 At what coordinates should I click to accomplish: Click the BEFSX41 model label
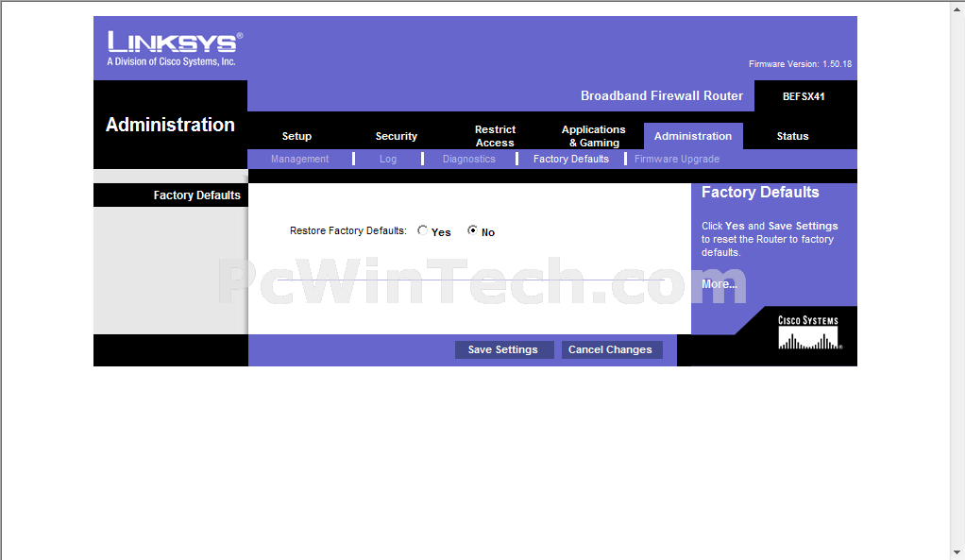804,96
